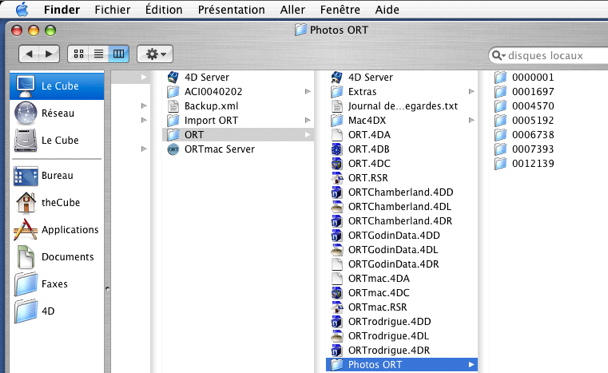Open the Présentation menu
The width and height of the screenshot is (608, 373).
point(231,9)
